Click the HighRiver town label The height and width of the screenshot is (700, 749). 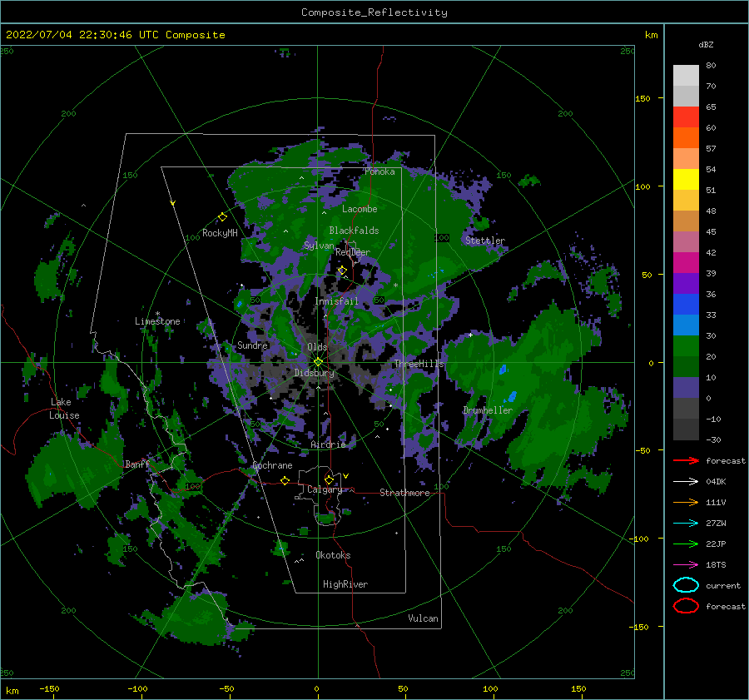point(345,584)
